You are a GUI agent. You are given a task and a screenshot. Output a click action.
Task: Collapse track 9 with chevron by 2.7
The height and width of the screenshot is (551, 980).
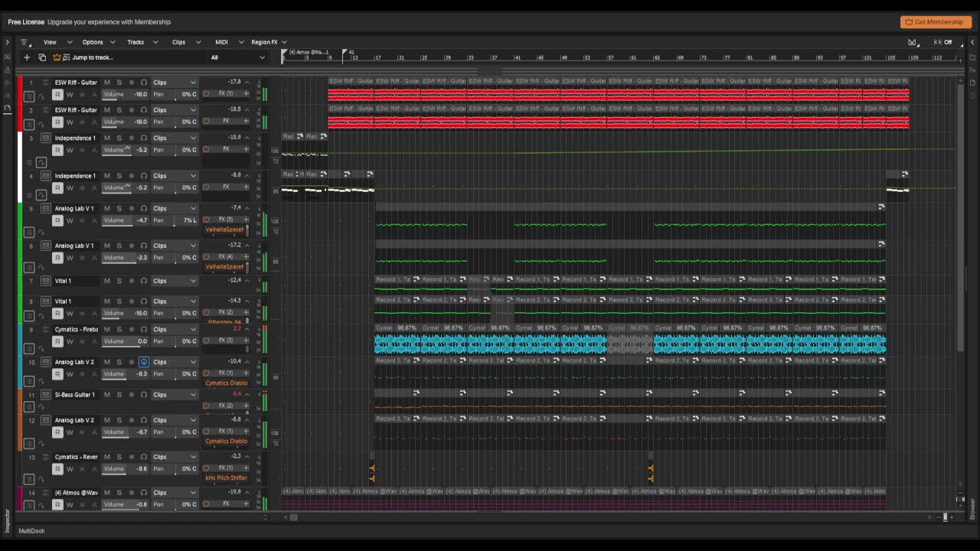(247, 329)
